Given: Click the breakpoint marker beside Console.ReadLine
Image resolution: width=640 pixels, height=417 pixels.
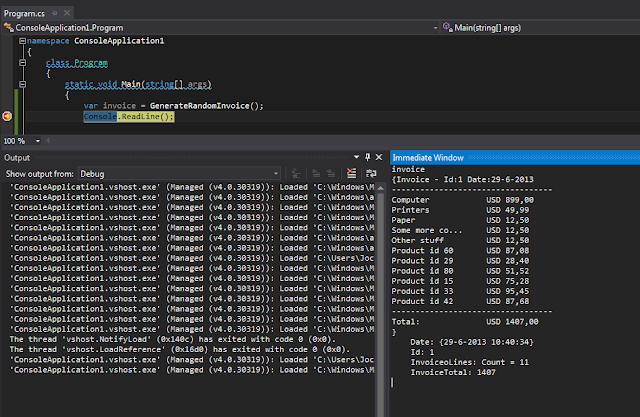Looking at the screenshot, I should pos(7,116).
